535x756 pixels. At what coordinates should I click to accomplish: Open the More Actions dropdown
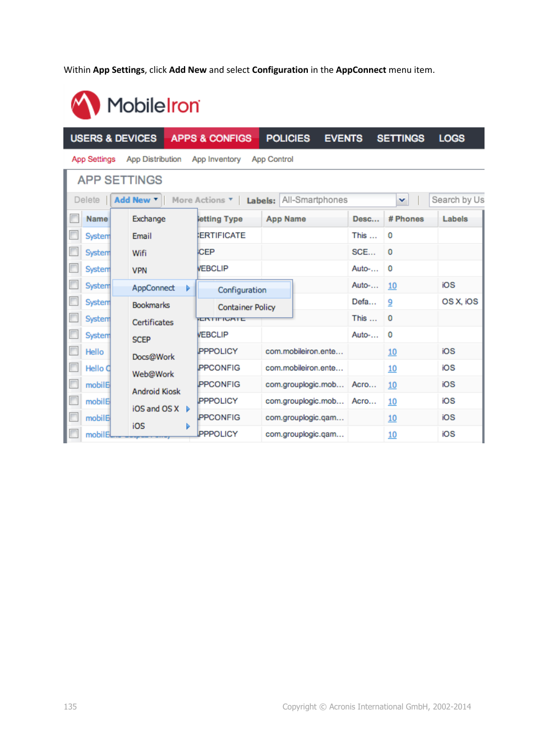pyautogui.click(x=202, y=200)
